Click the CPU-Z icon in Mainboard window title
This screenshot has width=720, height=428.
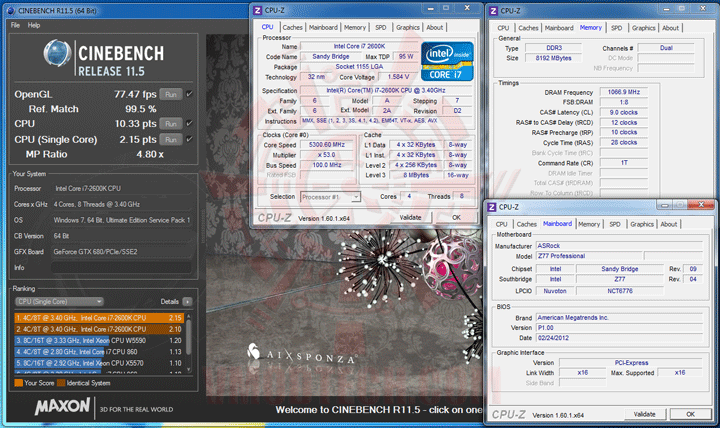point(492,207)
